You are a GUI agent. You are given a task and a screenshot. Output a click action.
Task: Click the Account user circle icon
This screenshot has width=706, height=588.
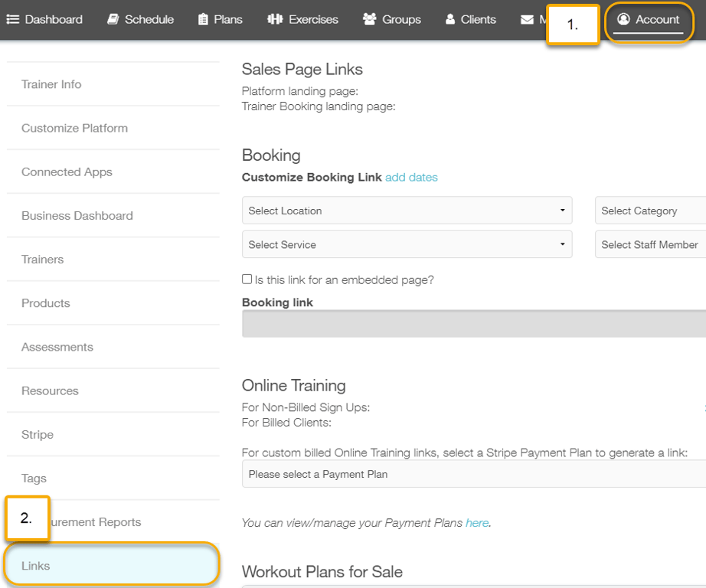tap(623, 20)
